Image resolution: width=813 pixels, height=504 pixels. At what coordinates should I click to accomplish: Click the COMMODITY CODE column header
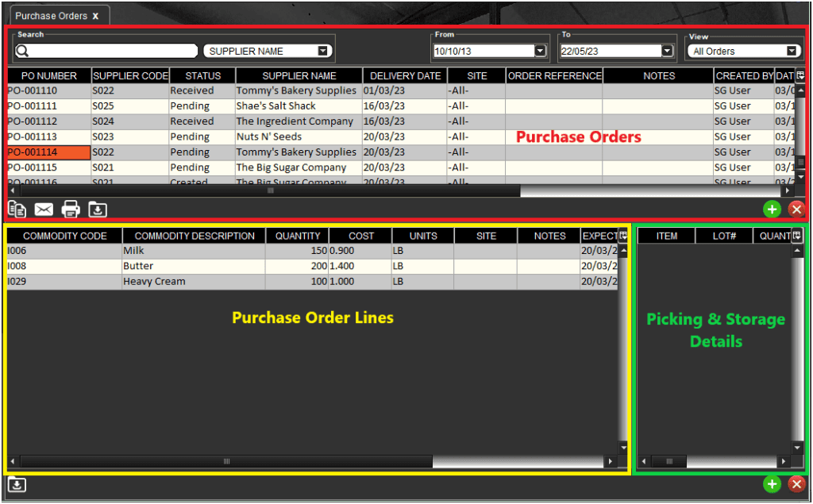(65, 236)
